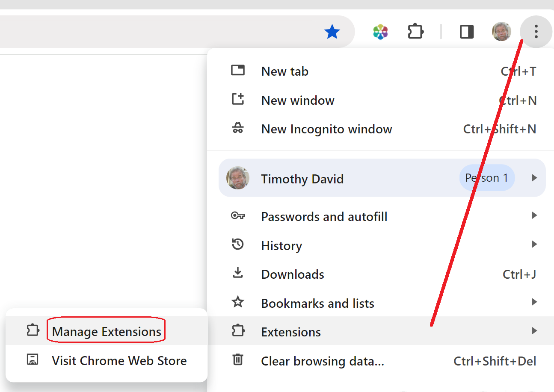Expand the Passwords and autofill submenu arrow
This screenshot has width=554, height=392.
(x=534, y=215)
